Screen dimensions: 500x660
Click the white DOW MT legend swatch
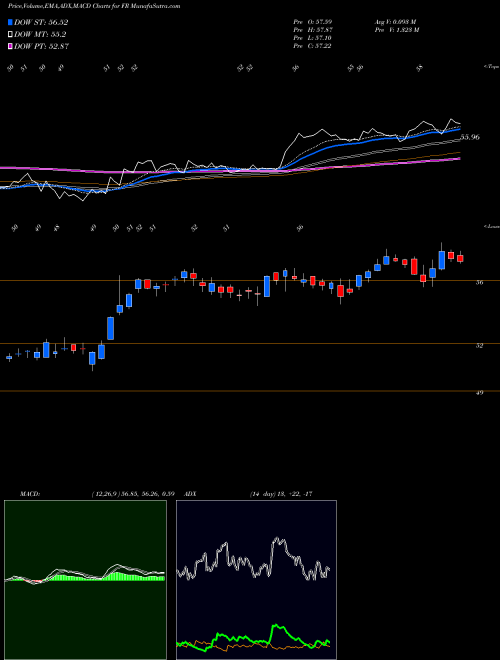pos(10,35)
